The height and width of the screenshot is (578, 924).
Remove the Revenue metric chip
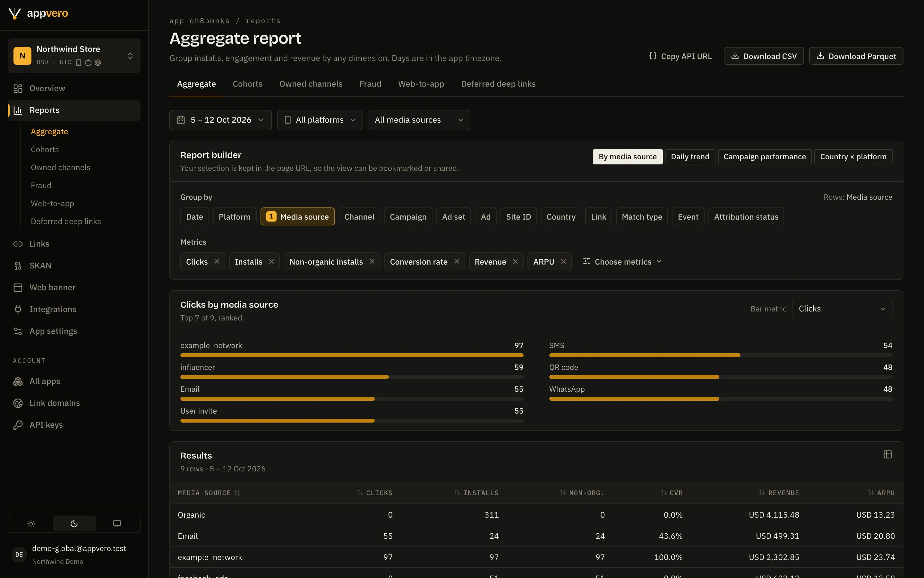pos(515,261)
